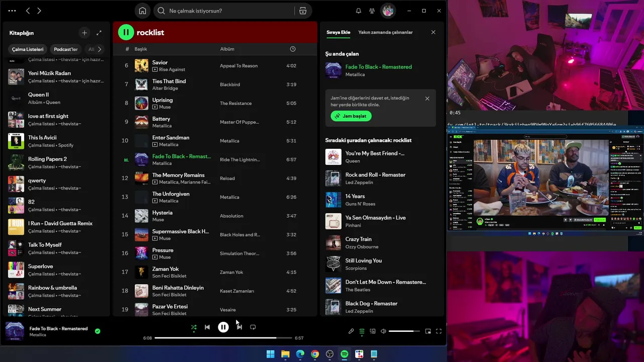The height and width of the screenshot is (362, 644).
Task: Dismiss the Jam invitation notice
Action: [427, 99]
